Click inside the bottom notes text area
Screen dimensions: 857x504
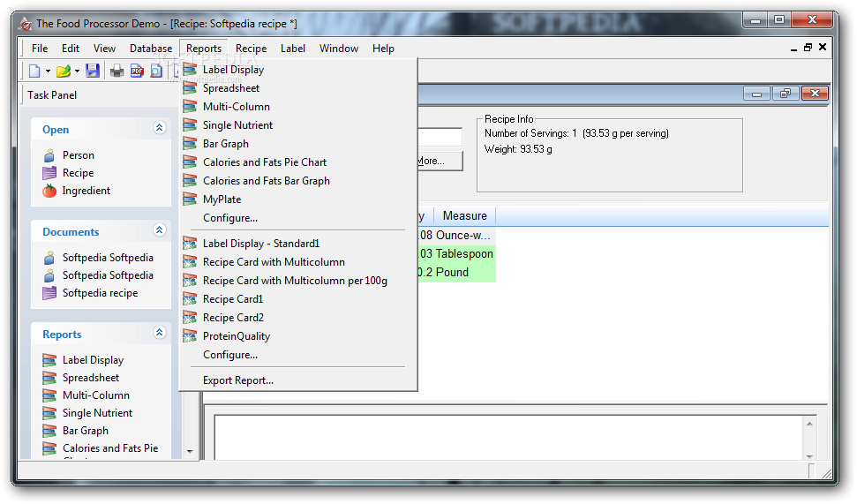click(x=508, y=437)
